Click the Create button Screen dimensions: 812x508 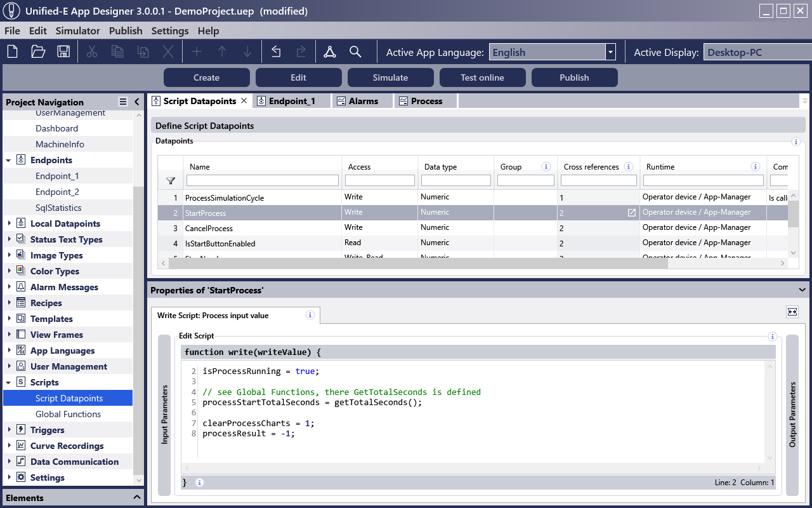(x=206, y=77)
